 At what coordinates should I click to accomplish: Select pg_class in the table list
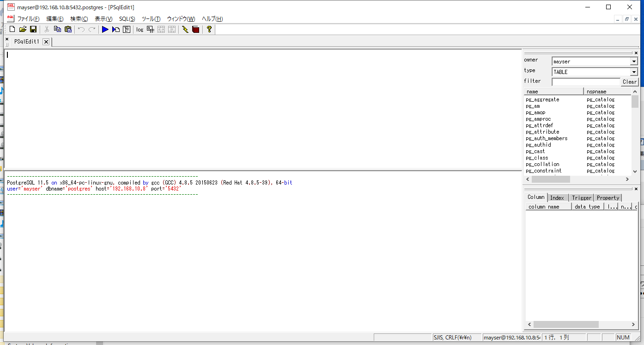[537, 158]
